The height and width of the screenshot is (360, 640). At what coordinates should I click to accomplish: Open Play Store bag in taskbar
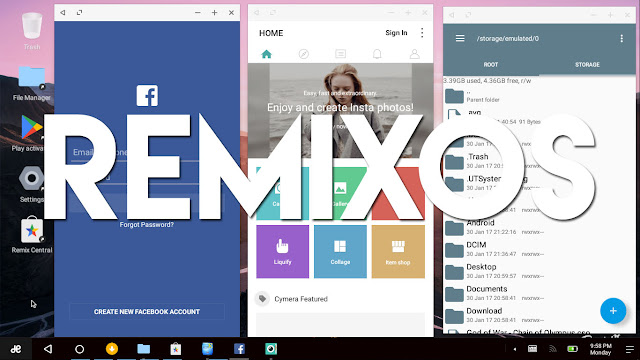(x=176, y=349)
